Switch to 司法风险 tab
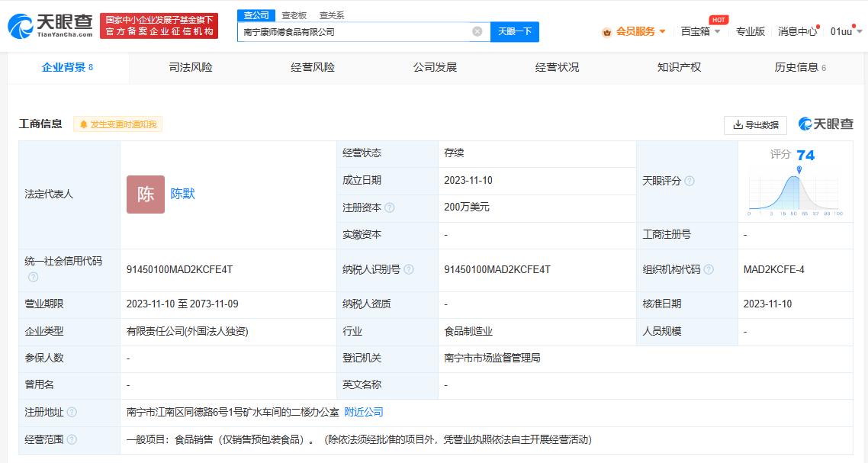 click(x=190, y=67)
